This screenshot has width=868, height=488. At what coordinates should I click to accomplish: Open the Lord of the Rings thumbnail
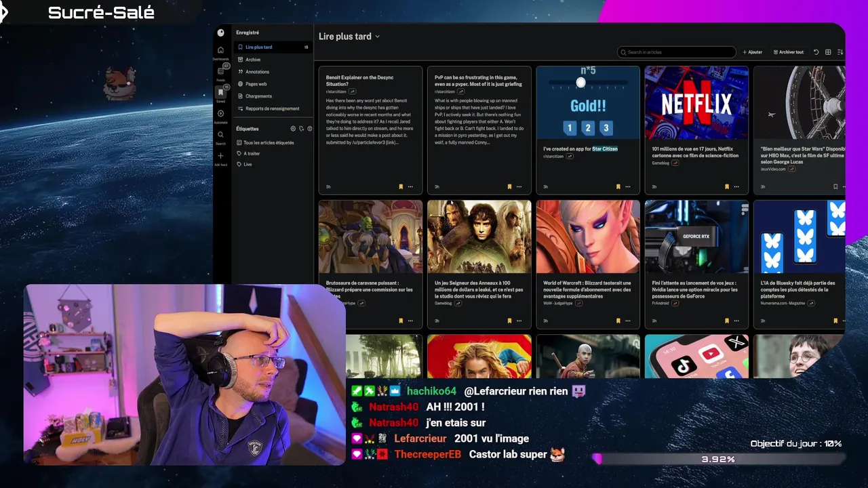point(479,237)
